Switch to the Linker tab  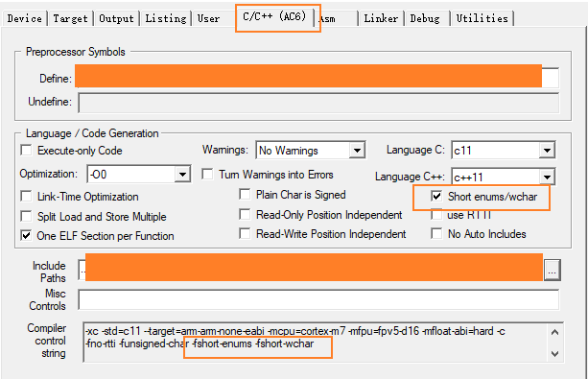pyautogui.click(x=381, y=18)
